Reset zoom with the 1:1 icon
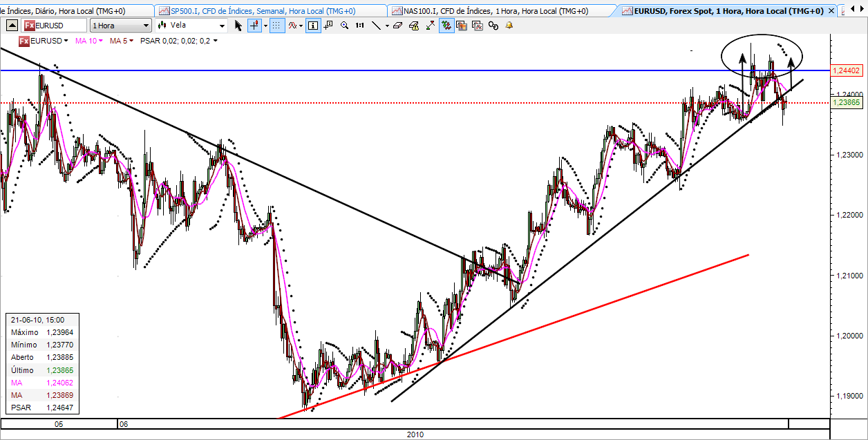This screenshot has height=440, width=868. (359, 25)
